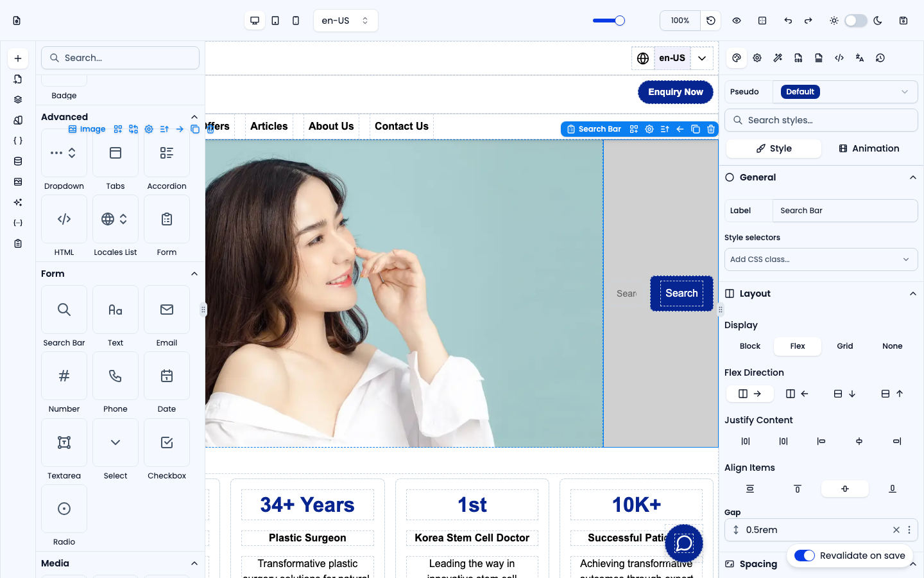Collapse the General section
924x578 pixels.
[912, 177]
